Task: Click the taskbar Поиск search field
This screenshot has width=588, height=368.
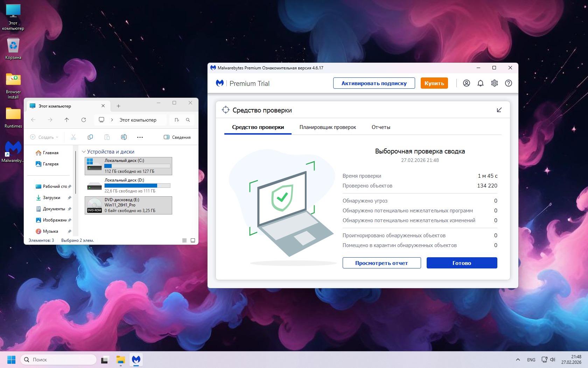Action: click(59, 360)
